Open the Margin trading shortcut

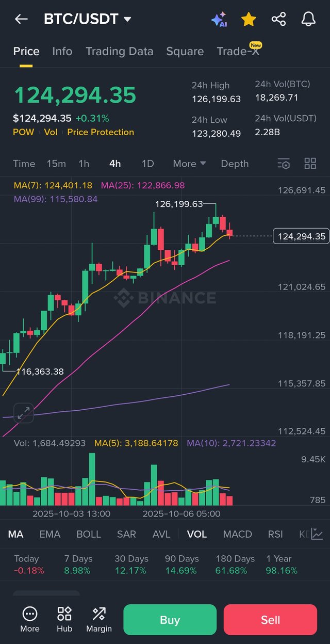[x=99, y=619]
